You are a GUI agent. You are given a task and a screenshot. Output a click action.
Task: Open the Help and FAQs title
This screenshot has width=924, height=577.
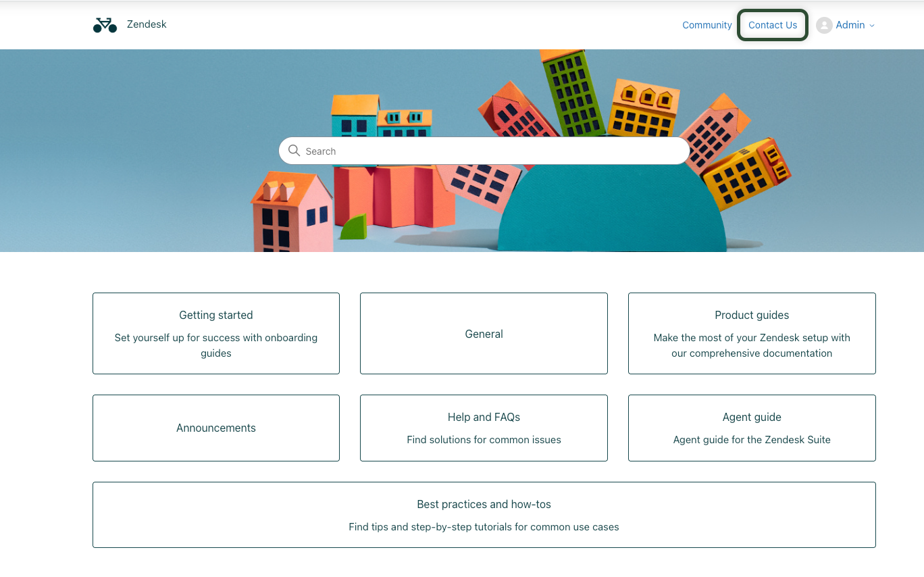click(484, 417)
